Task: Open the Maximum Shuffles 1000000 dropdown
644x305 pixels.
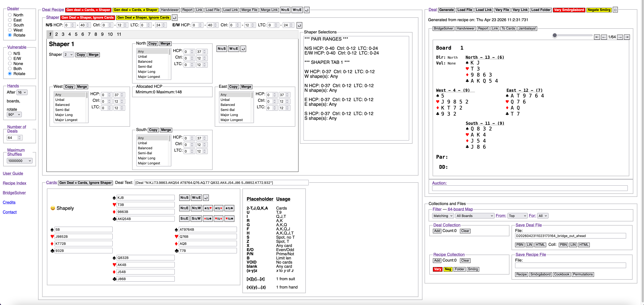Action: [x=20, y=161]
